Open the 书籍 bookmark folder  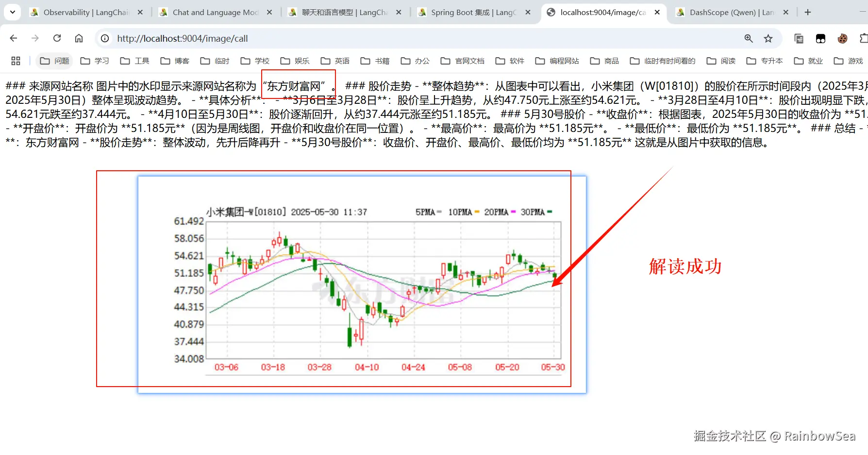coord(375,61)
